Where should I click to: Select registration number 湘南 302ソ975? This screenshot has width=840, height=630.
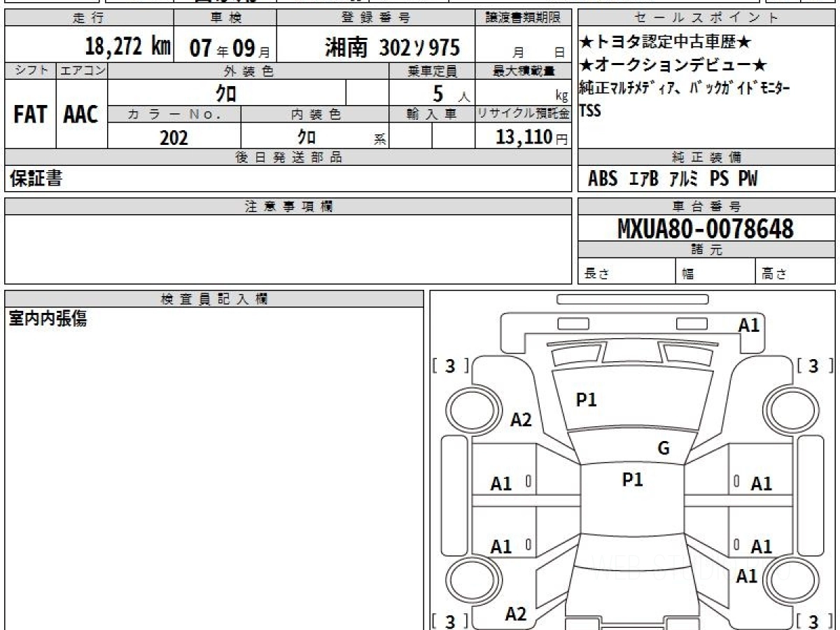coord(392,47)
